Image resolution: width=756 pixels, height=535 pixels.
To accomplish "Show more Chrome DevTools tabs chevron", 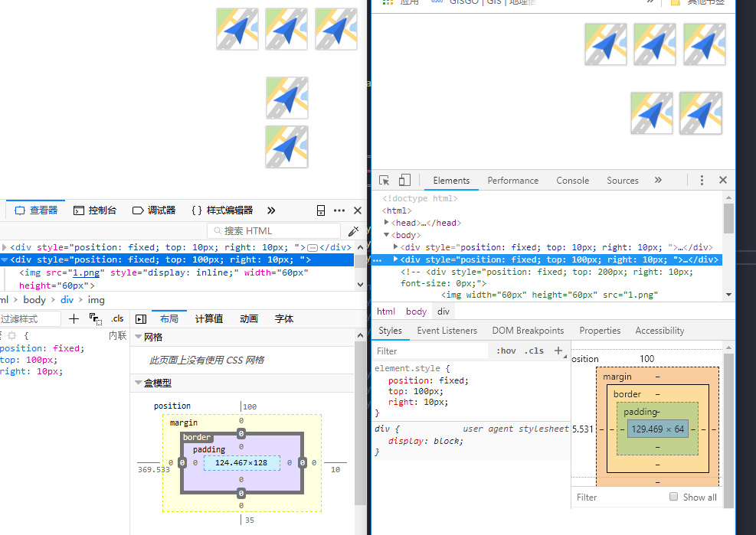I will tap(658, 181).
